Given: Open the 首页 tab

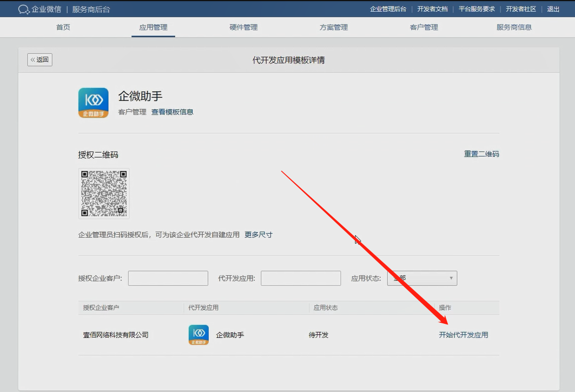Looking at the screenshot, I should [63, 27].
